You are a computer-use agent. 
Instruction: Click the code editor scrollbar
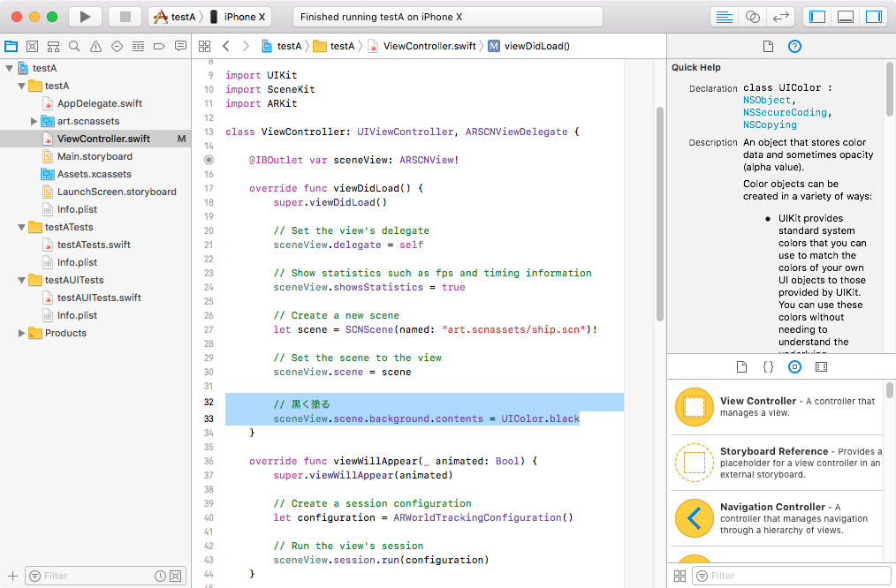tap(660, 215)
